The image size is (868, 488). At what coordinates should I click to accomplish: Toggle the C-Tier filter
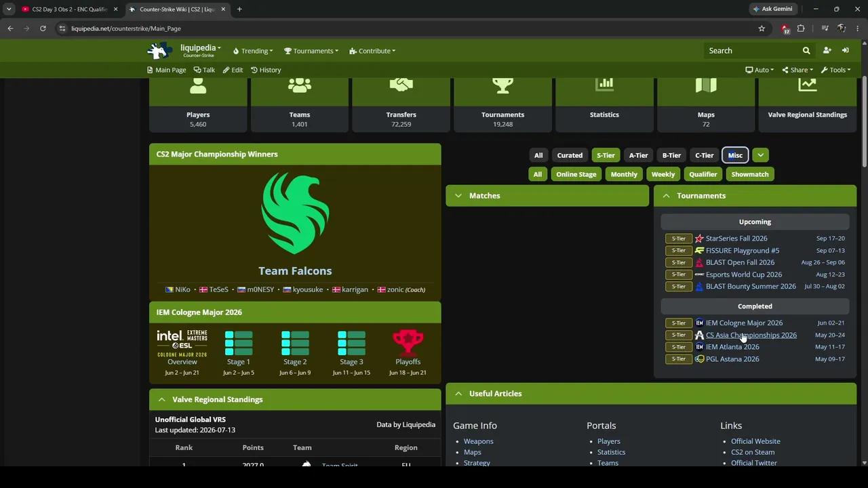704,155
